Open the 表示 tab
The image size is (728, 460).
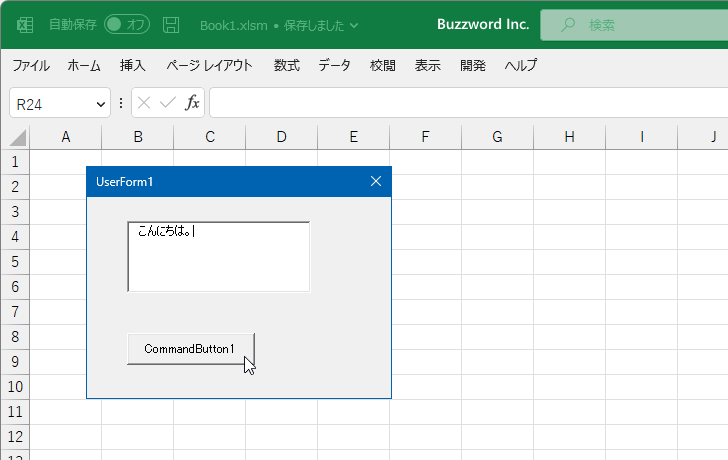tap(428, 65)
